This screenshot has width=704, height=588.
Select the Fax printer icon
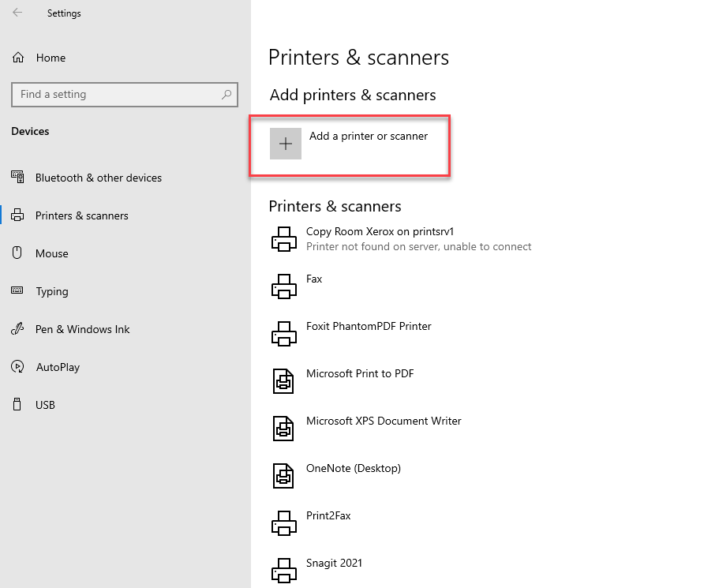coord(284,286)
